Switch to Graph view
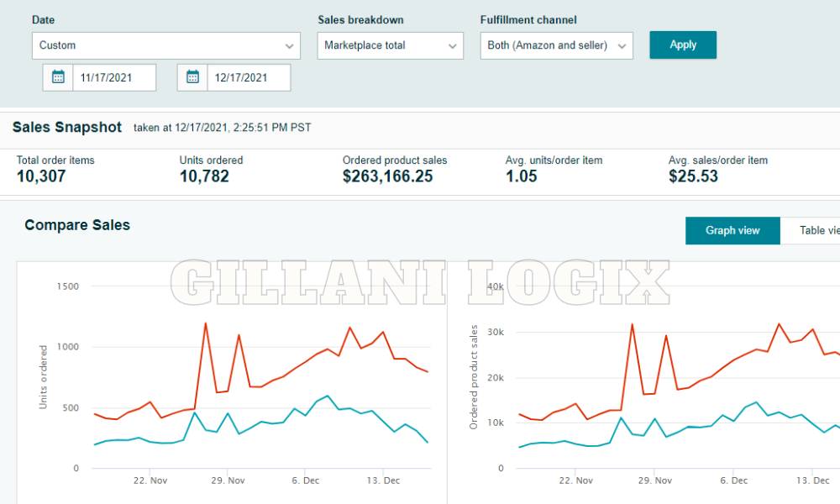The width and height of the screenshot is (840, 504). point(732,230)
